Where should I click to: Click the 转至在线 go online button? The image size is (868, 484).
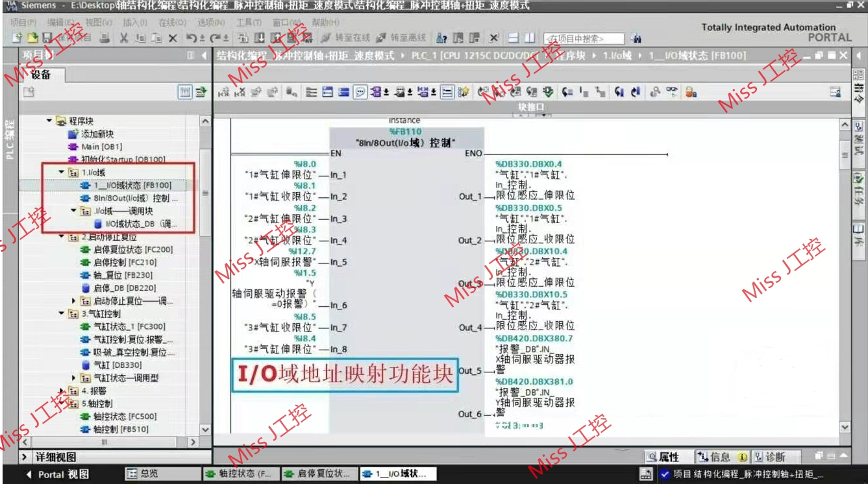tap(345, 38)
